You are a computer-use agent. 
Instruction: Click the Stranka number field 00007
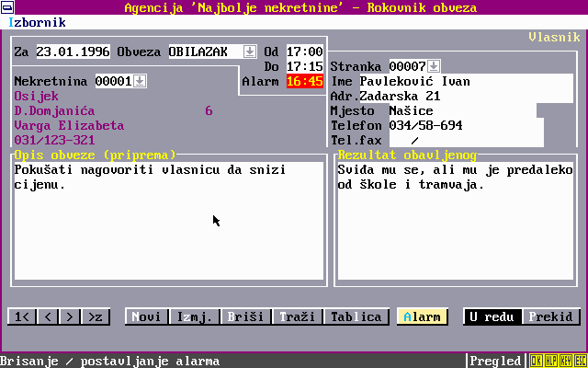(x=408, y=66)
